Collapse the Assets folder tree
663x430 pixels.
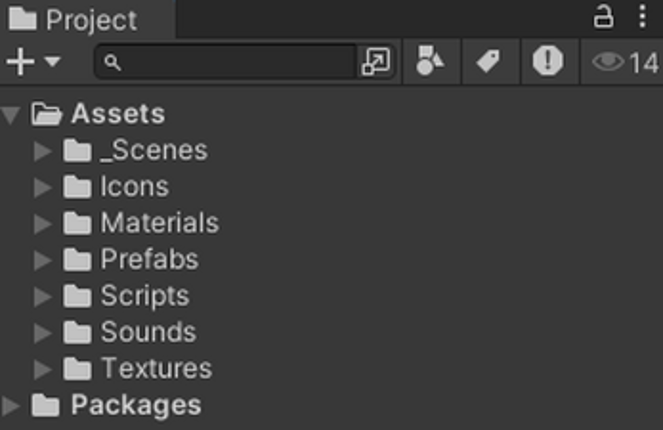click(11, 115)
